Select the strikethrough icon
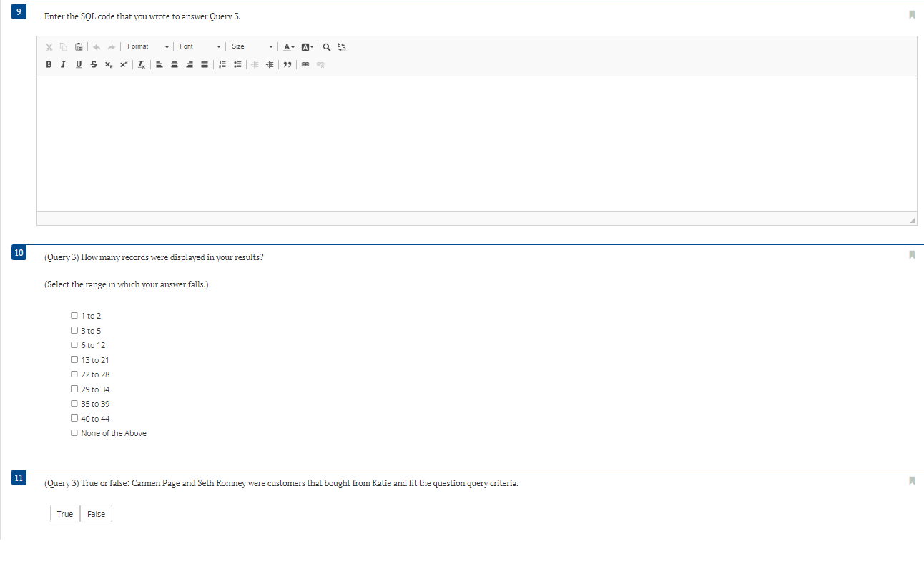Viewport: 924px width, 566px height. point(94,64)
